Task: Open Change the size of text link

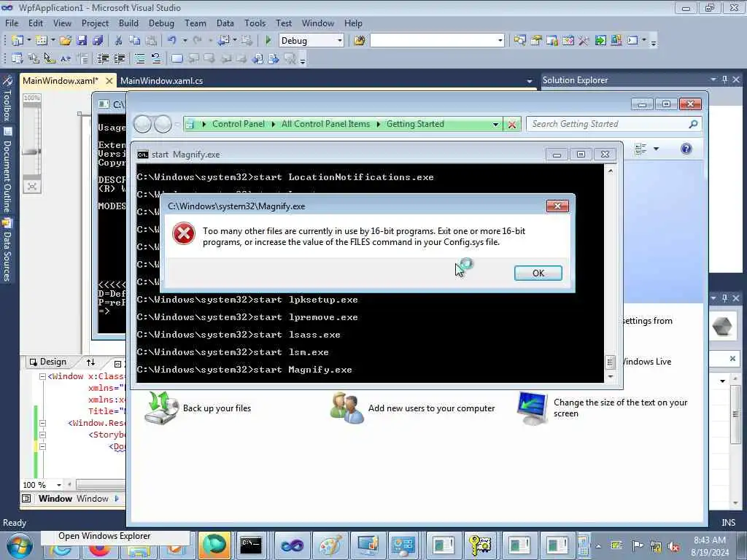Action: [620, 408]
